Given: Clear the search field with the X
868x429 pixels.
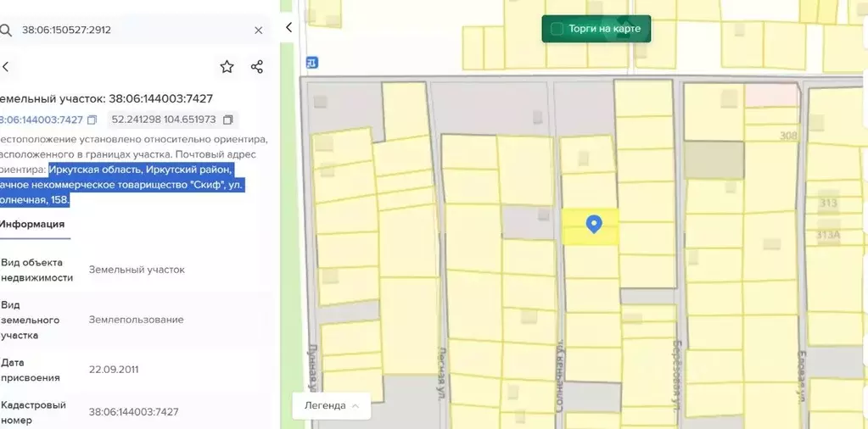Looking at the screenshot, I should click(259, 30).
